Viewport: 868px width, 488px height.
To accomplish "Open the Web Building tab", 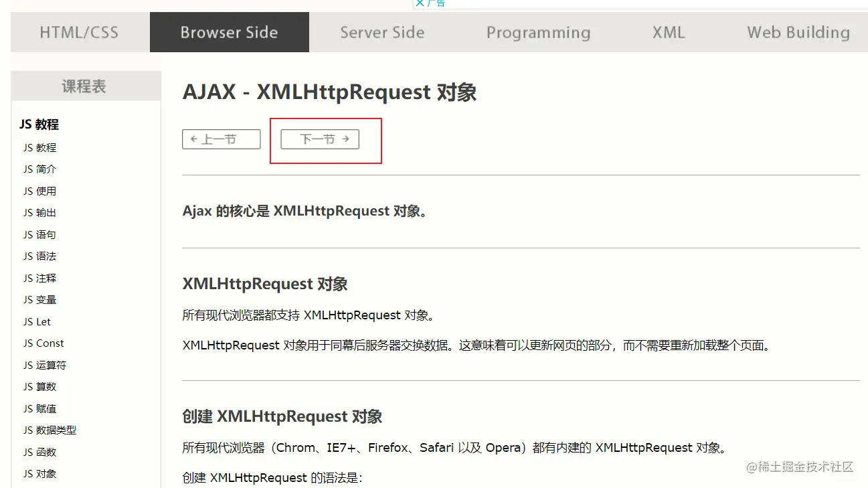I will coord(798,32).
